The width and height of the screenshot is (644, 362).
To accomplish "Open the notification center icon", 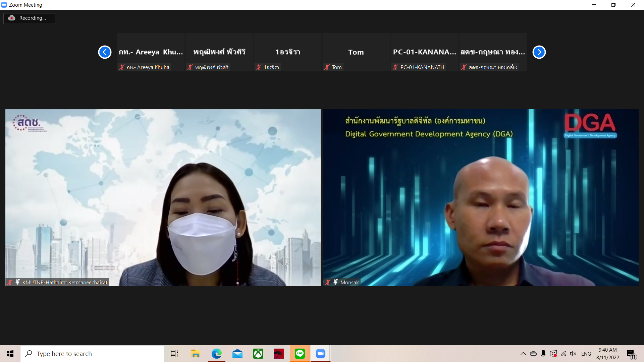I will pyautogui.click(x=631, y=354).
